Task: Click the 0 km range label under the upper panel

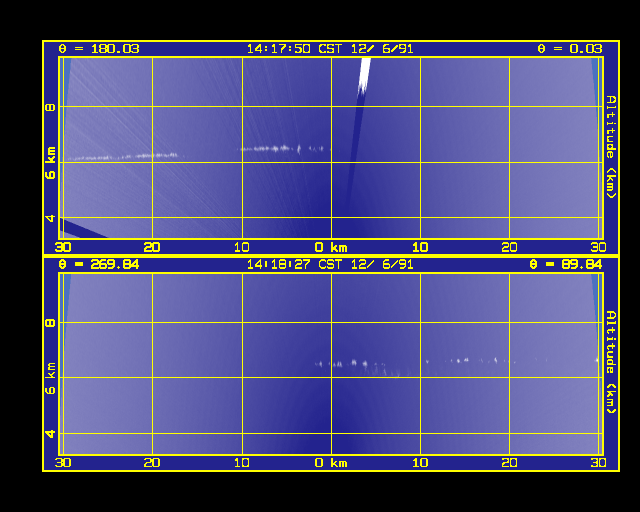Action: coord(331,247)
